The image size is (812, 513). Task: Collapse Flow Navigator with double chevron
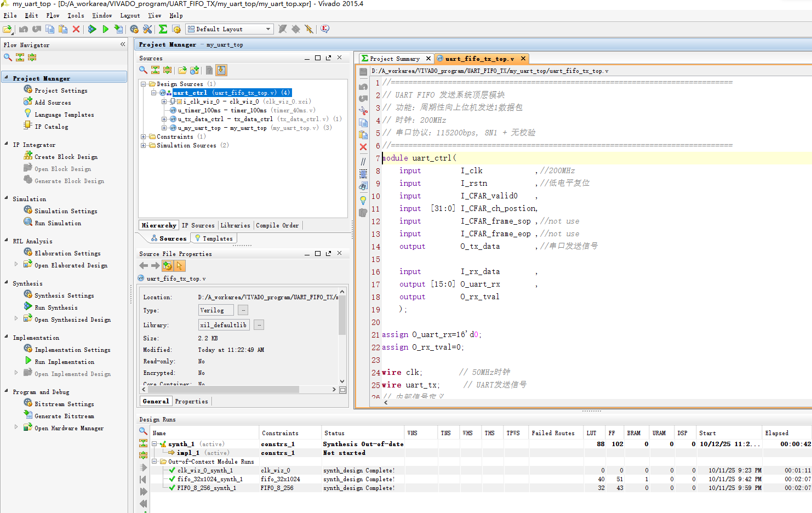123,44
